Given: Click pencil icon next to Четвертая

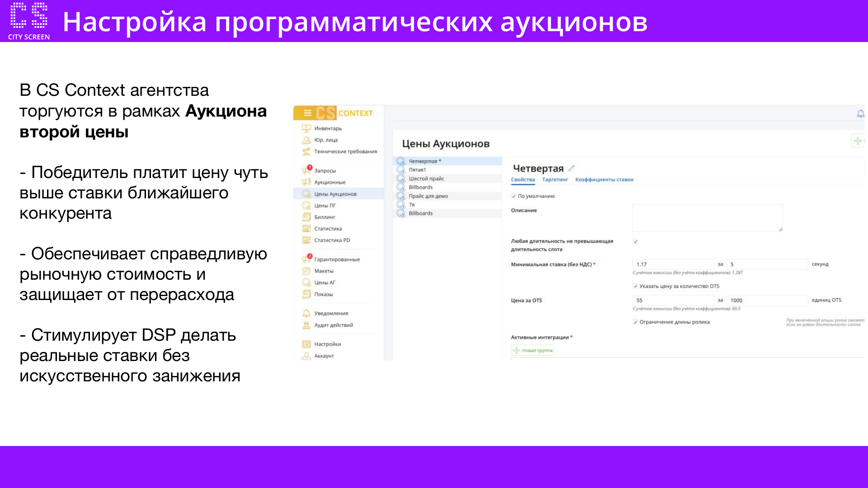Looking at the screenshot, I should (x=571, y=168).
